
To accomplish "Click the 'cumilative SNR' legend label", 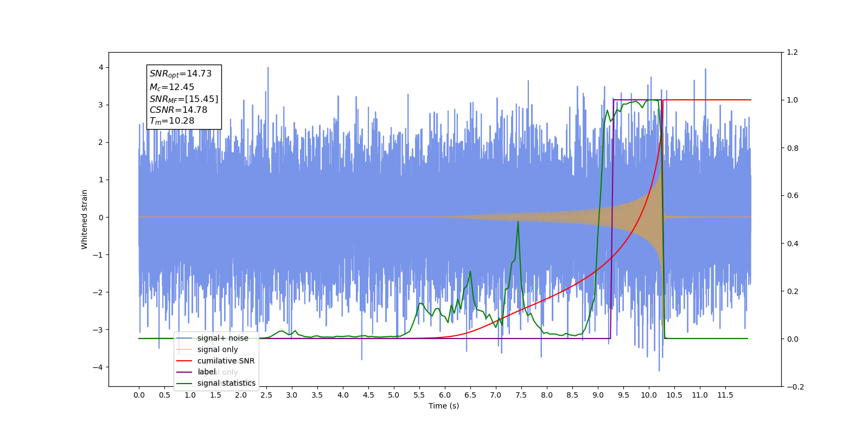I will click(226, 361).
